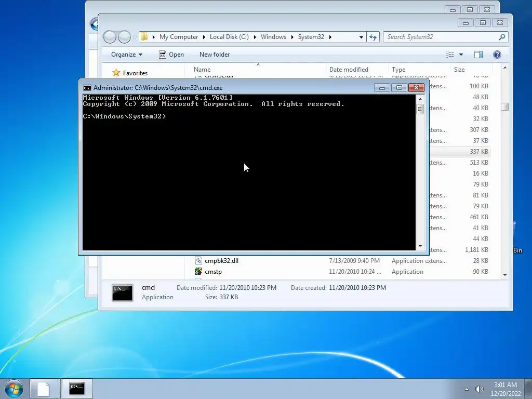Close the System32 Explorer window
This screenshot has height=399, width=532.
500,23
